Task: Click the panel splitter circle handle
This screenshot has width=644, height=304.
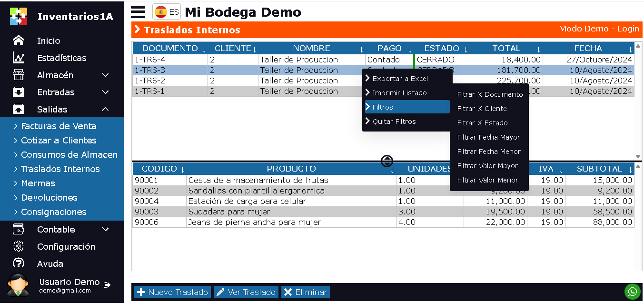Action: [387, 161]
